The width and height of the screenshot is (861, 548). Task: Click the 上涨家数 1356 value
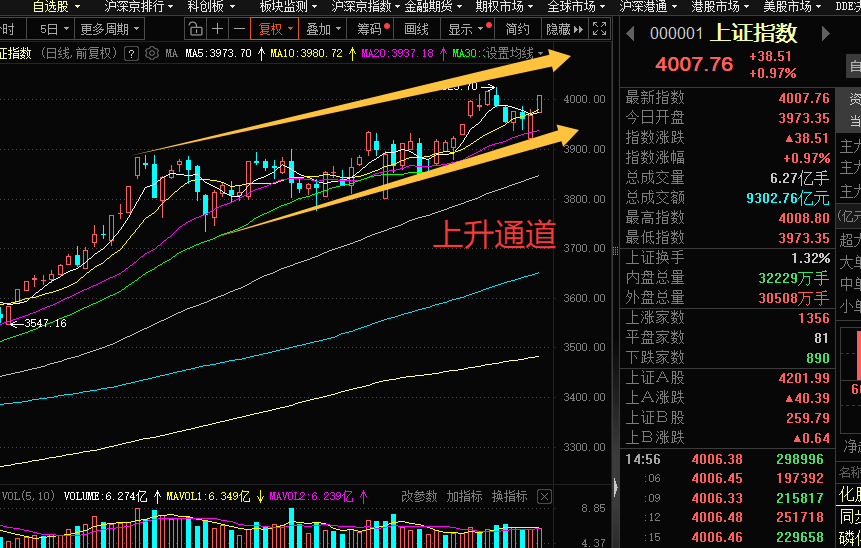tap(813, 318)
